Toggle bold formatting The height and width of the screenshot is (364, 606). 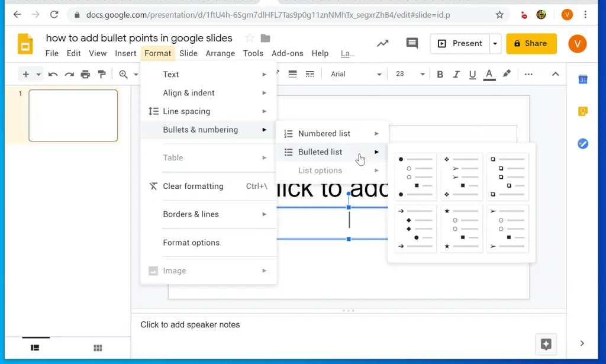pos(440,74)
